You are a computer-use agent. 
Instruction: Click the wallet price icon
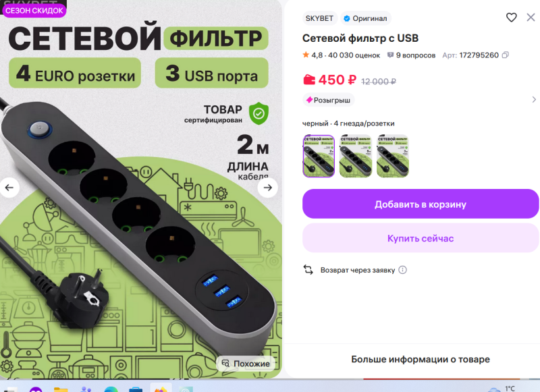tap(309, 80)
